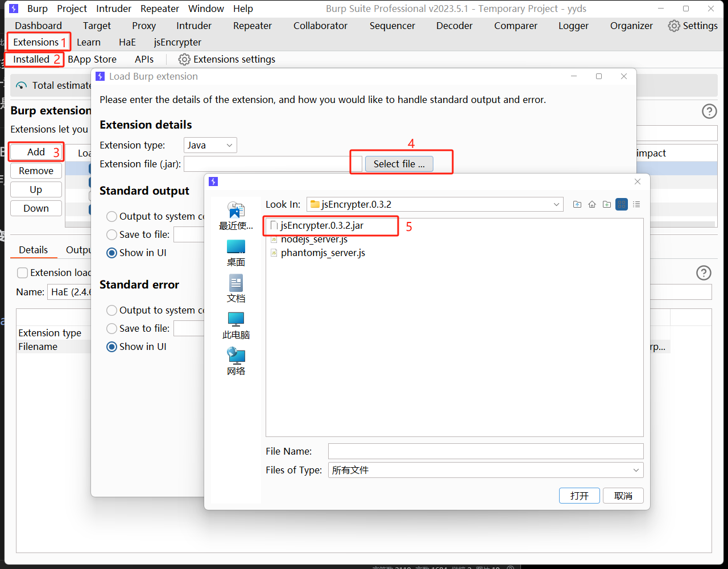This screenshot has width=728, height=569.
Task: Switch to Sequencer tab
Action: pos(392,26)
